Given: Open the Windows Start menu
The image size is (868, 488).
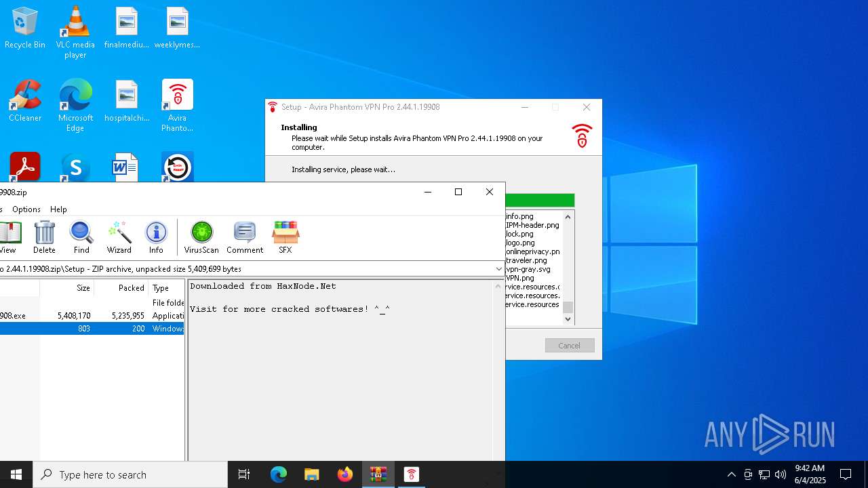Looking at the screenshot, I should [16, 474].
